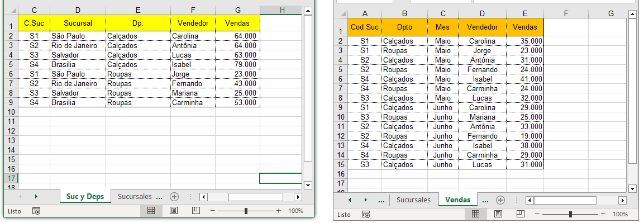Click horizontal scroll left arrow in left workbook
Image resolution: width=644 pixels, height=223 pixels.
[x=203, y=197]
